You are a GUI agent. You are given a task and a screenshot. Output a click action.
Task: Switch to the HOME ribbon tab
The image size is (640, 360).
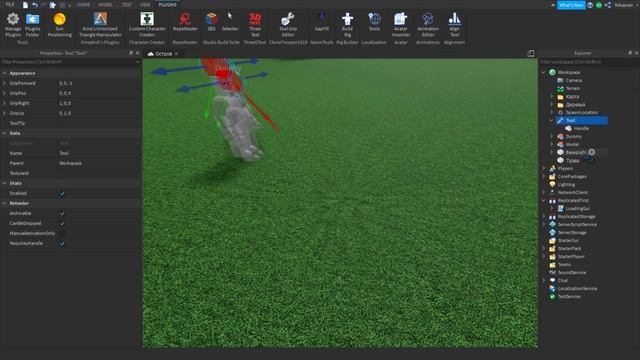pos(83,5)
